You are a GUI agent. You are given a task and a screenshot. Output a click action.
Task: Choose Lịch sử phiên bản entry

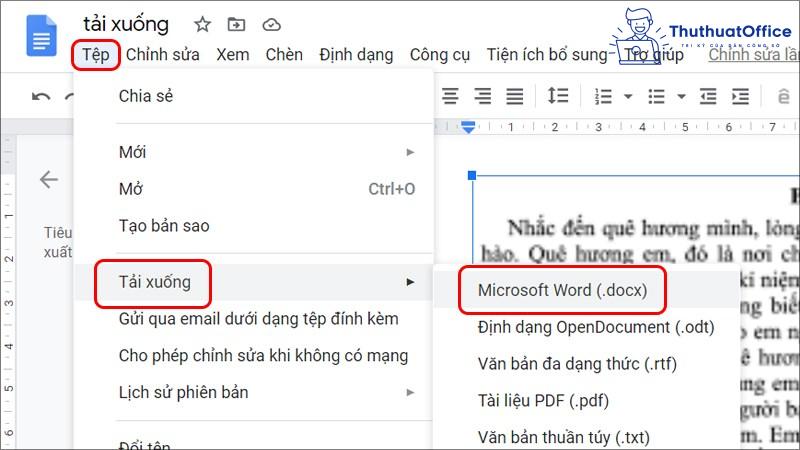tap(254, 392)
